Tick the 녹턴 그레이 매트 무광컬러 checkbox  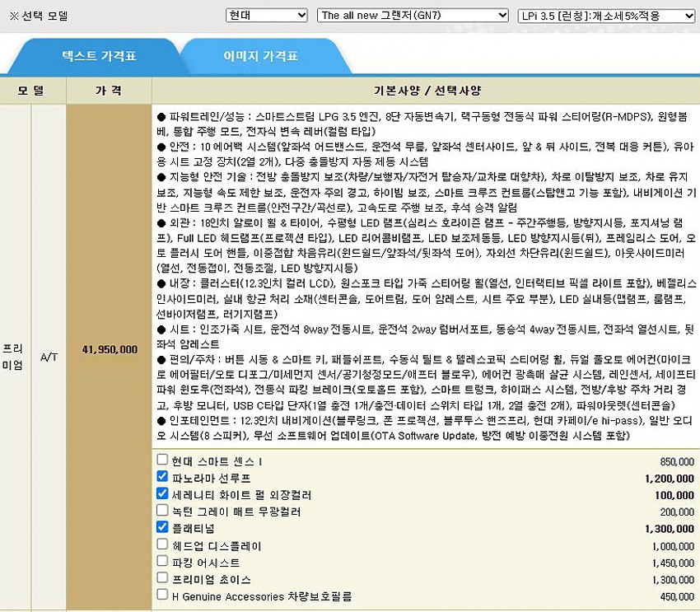tap(162, 511)
